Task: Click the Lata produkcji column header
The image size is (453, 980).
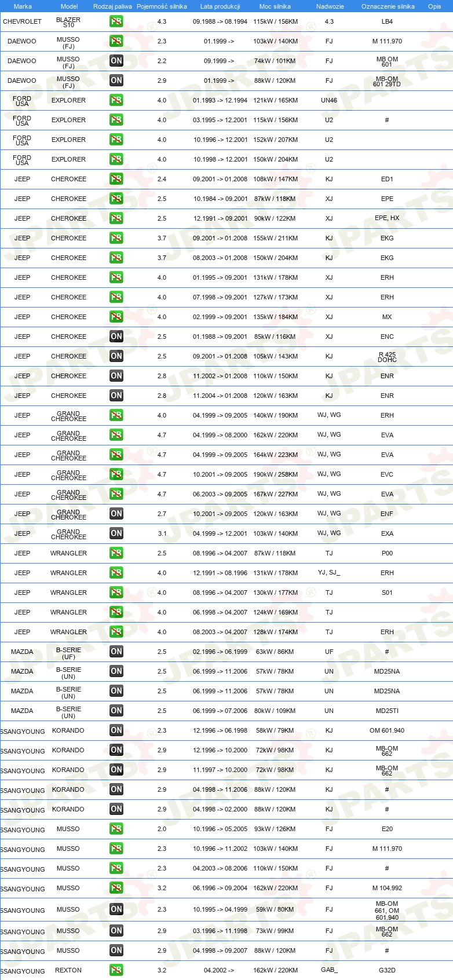Action: (220, 6)
